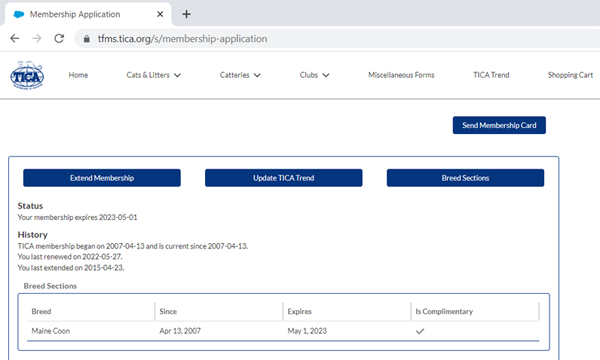Open the Shopping Cart
The height and width of the screenshot is (360, 600).
point(570,75)
